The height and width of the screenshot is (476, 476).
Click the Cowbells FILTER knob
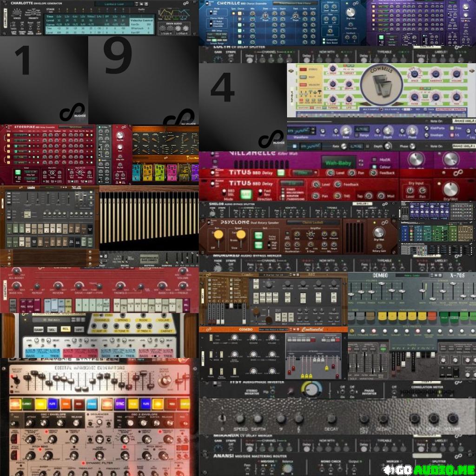click(x=415, y=97)
